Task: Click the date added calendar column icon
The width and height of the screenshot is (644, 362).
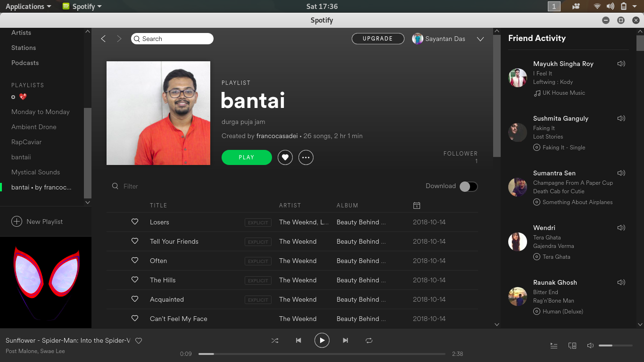Action: pyautogui.click(x=417, y=206)
